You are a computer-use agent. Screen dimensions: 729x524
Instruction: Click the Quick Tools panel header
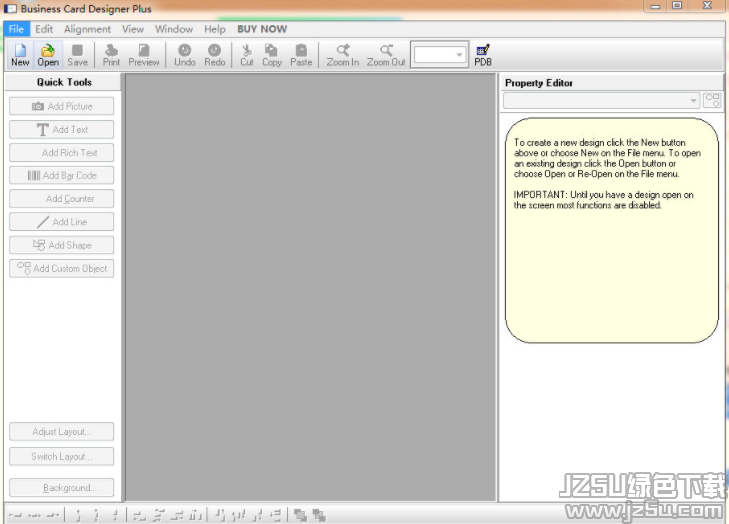click(x=63, y=82)
